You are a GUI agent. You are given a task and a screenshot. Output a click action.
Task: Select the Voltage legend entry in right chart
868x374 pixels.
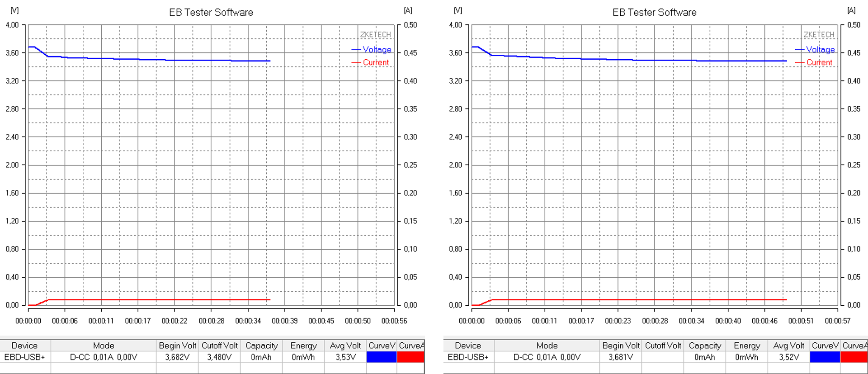click(x=820, y=50)
